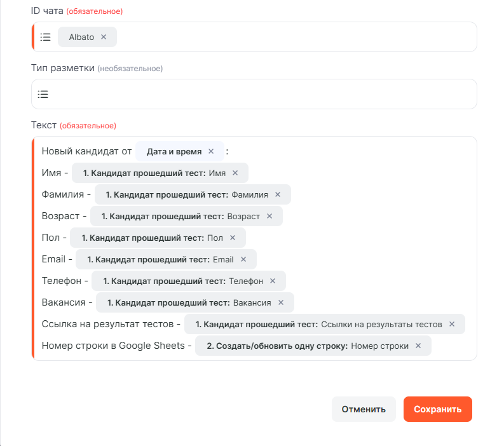Select the Кандидат прошедший тест: Email tag

click(159, 259)
